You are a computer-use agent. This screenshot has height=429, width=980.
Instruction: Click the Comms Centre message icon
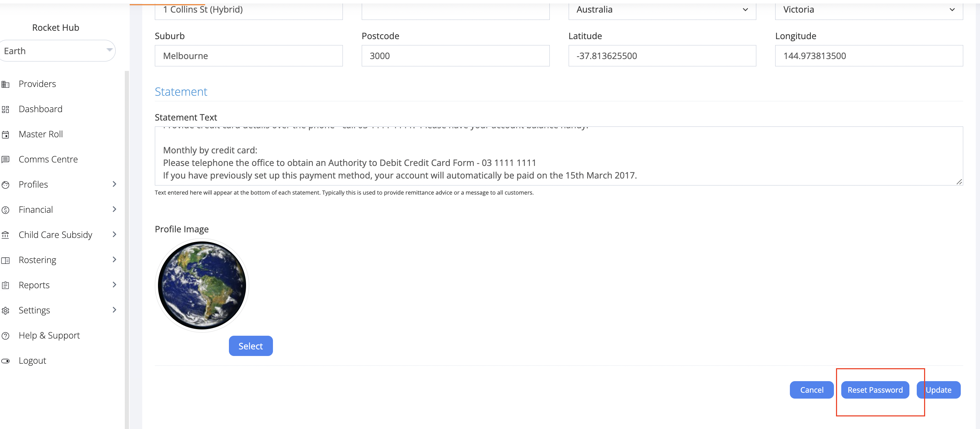pos(5,160)
